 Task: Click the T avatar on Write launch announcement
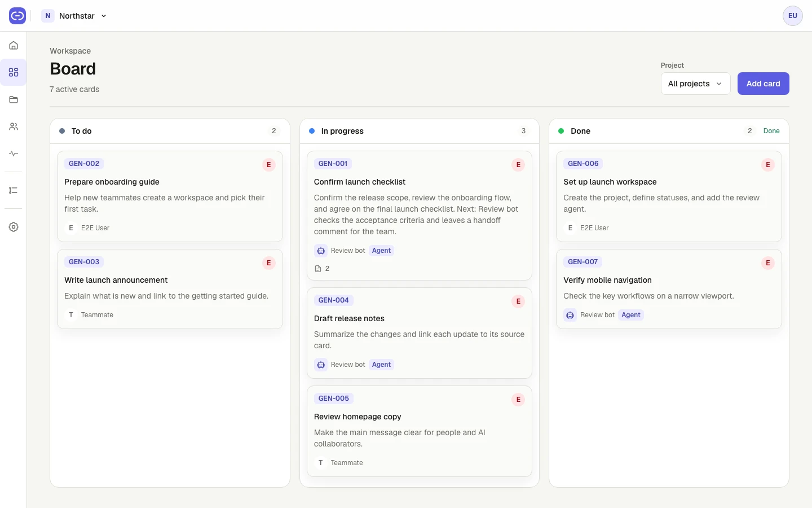pyautogui.click(x=71, y=315)
